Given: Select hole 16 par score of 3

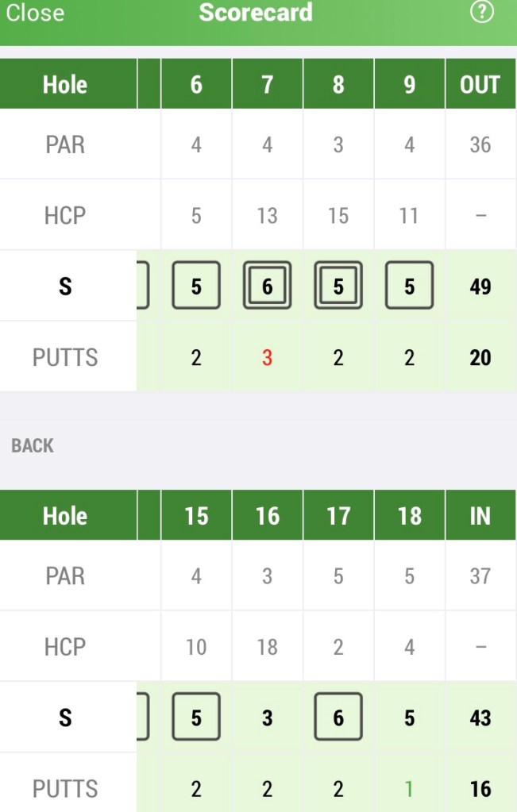Looking at the screenshot, I should pos(267,718).
